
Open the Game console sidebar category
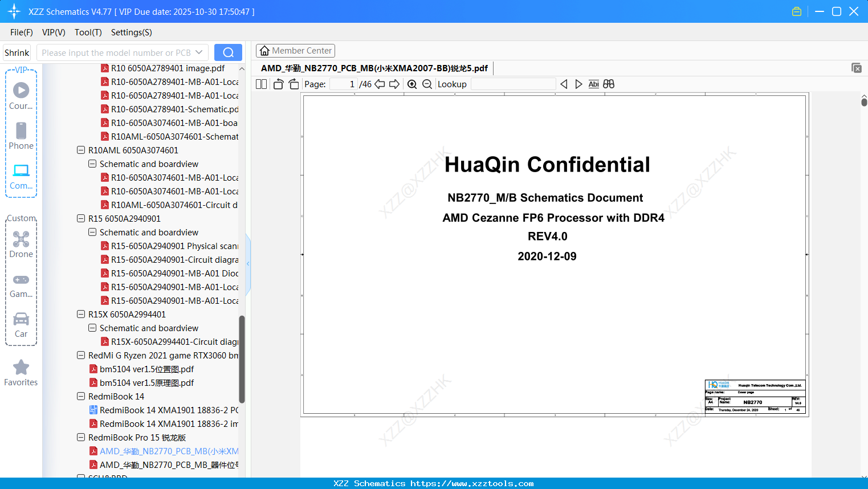[x=21, y=285]
